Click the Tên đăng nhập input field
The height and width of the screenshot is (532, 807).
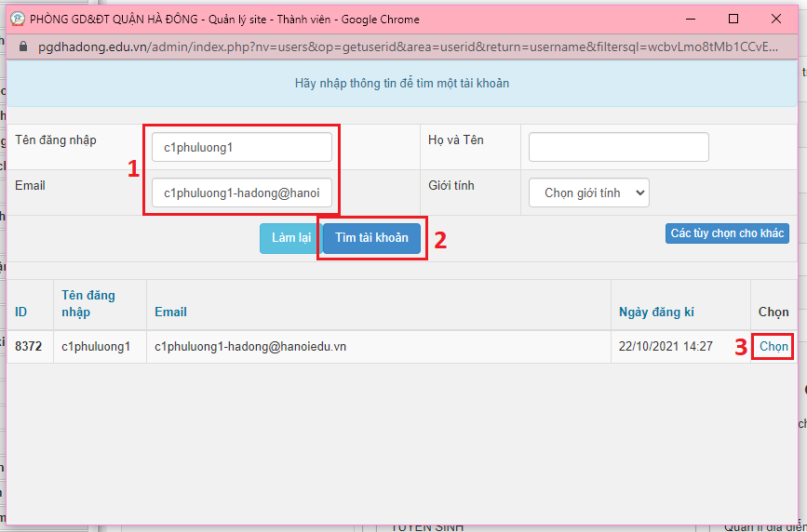(x=241, y=147)
